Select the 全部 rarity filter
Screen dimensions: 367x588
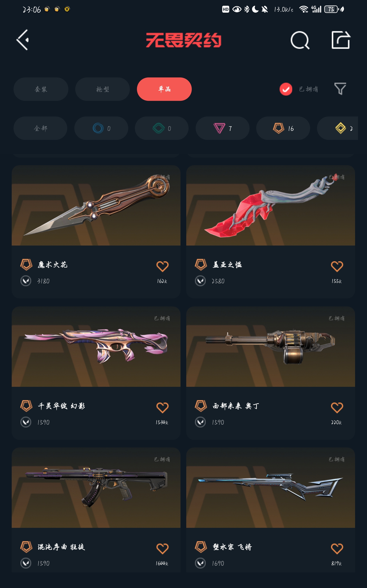point(40,128)
